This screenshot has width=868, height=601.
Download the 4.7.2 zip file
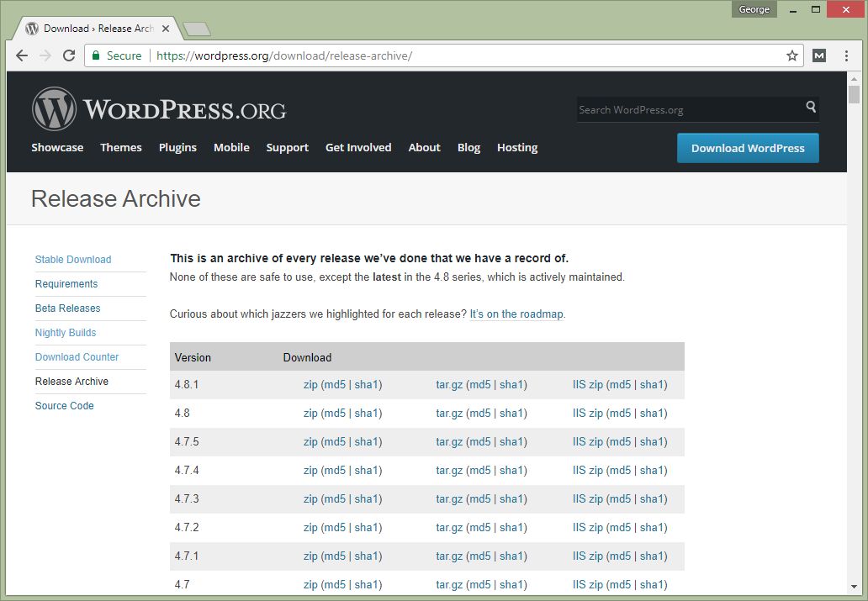[x=310, y=527]
